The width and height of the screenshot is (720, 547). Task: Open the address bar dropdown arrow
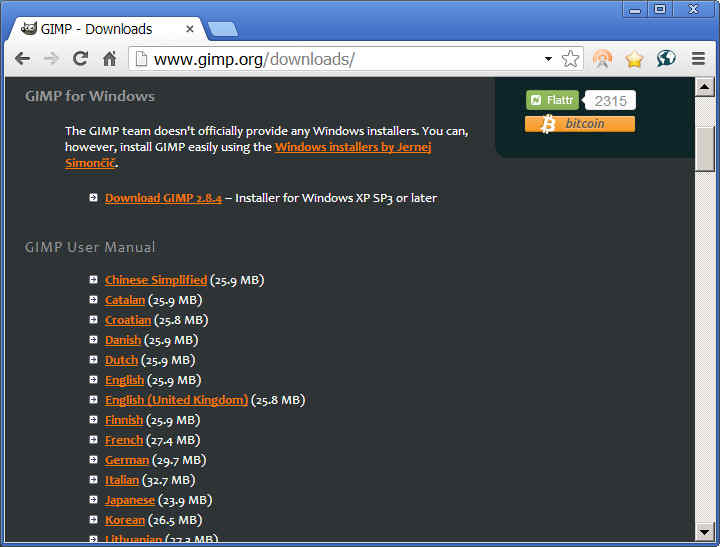coord(548,59)
